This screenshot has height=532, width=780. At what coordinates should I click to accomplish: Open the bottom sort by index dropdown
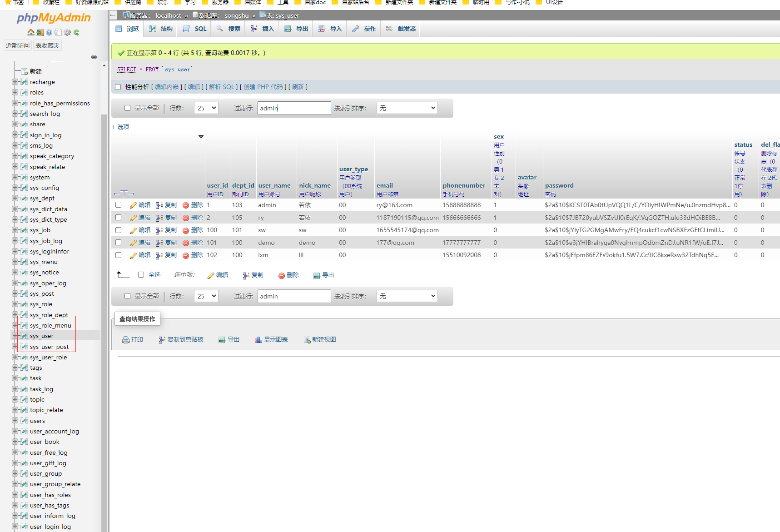pos(407,296)
